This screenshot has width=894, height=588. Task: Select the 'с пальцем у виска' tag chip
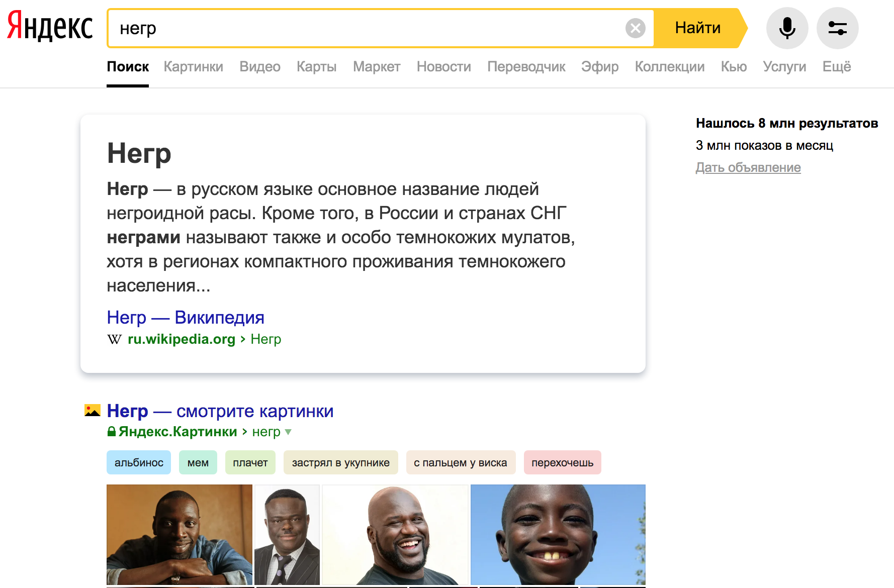point(461,462)
